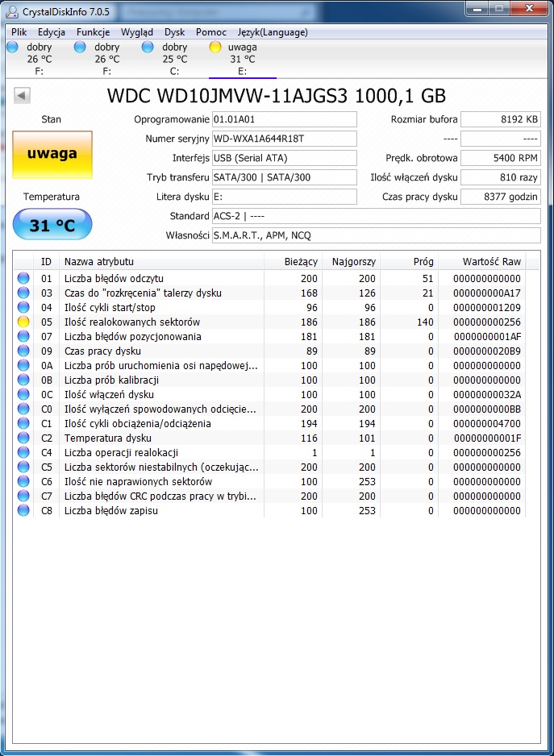Select row Temperatura dysku
554x756 pixels.
click(270, 438)
